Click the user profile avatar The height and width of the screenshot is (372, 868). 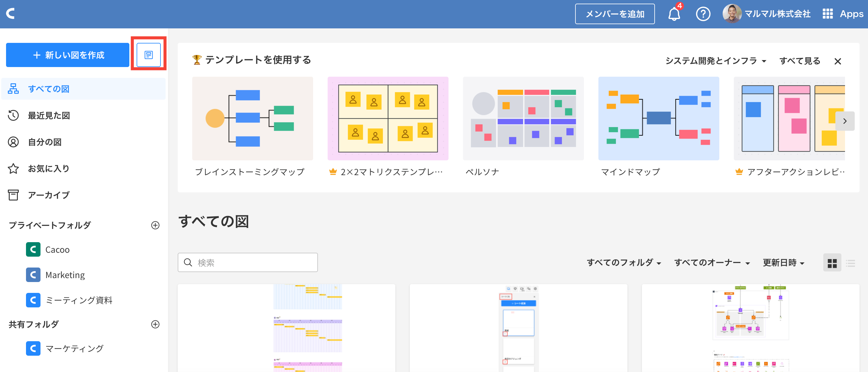(731, 14)
